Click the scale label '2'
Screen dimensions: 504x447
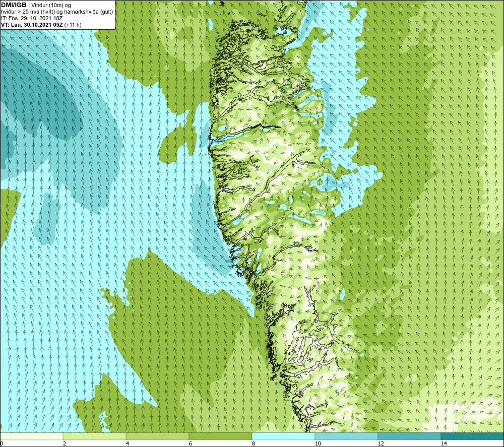pos(65,443)
